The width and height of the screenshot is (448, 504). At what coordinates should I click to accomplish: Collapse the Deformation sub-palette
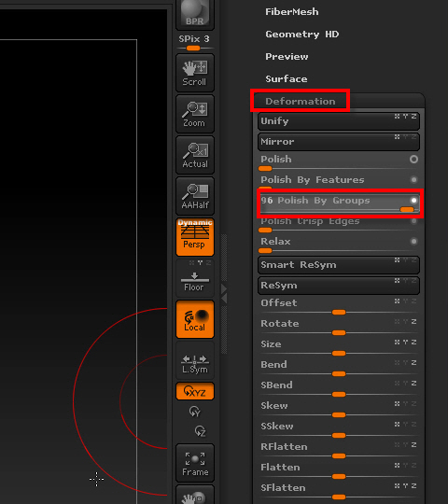(x=301, y=101)
